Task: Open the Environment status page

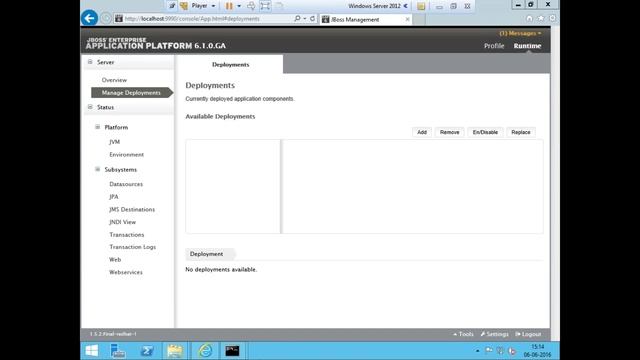Action: (127, 155)
